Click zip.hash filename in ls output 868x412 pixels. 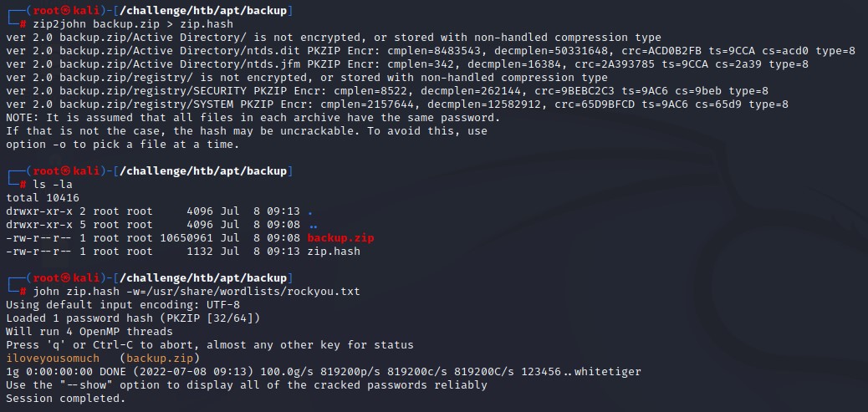coord(334,251)
